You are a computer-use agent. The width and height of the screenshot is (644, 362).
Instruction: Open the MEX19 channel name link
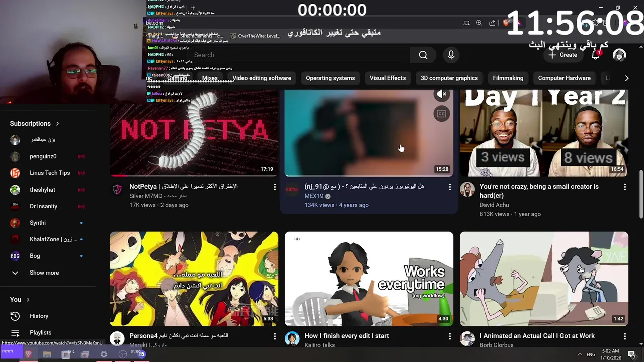[x=314, y=196]
